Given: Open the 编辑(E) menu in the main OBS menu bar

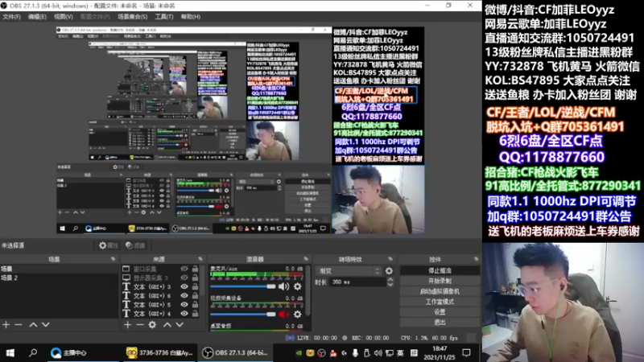Looking at the screenshot, I should [37, 17].
